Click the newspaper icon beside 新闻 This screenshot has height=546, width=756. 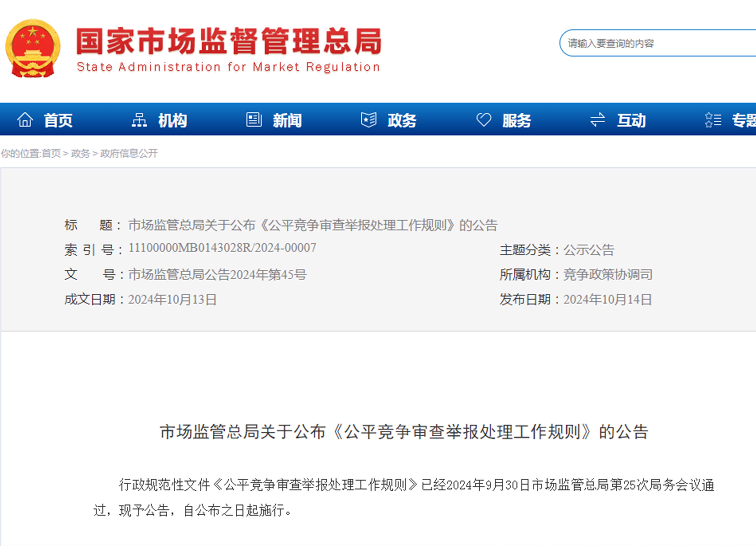click(254, 119)
